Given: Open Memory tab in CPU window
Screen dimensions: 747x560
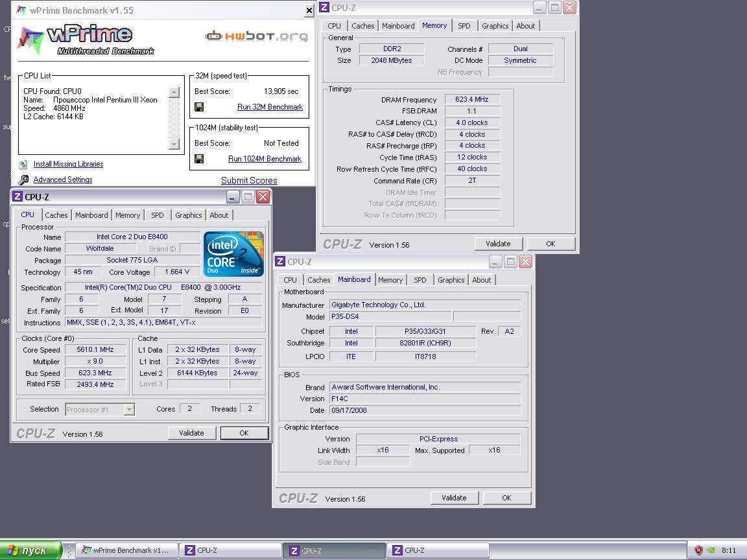Looking at the screenshot, I should tap(128, 215).
